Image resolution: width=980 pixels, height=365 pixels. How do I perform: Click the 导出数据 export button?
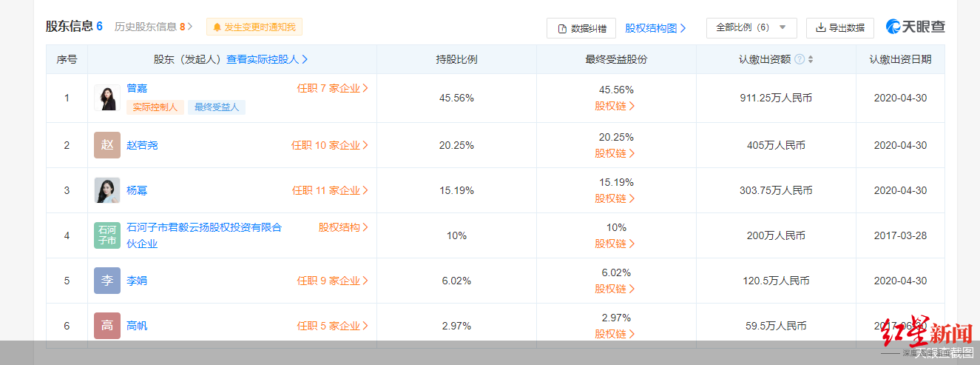pyautogui.click(x=839, y=27)
